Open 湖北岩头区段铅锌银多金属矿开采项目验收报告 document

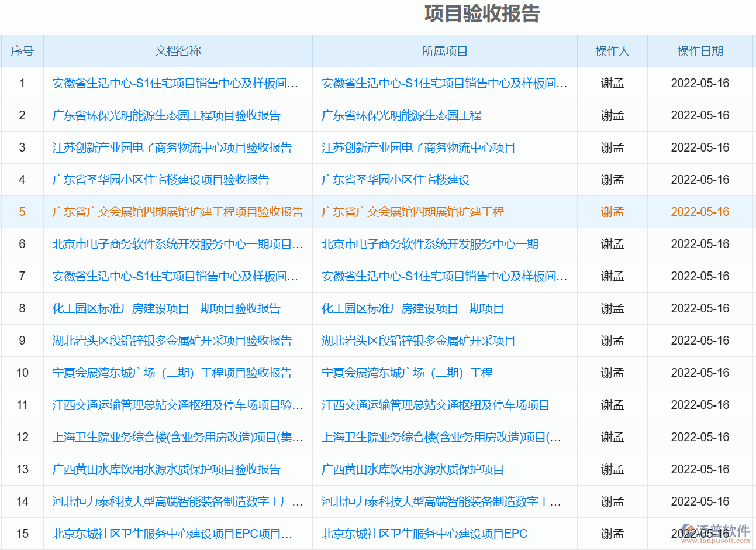(172, 341)
